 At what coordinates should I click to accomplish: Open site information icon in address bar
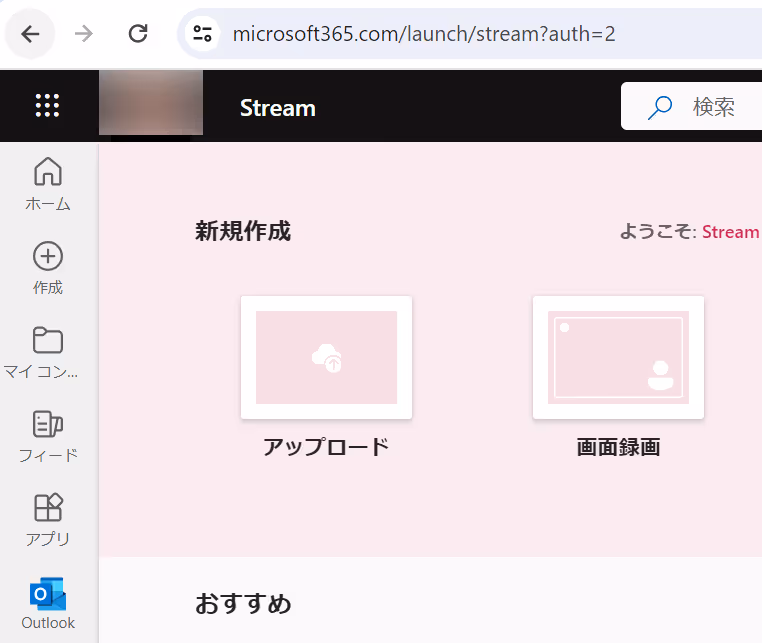tap(203, 34)
